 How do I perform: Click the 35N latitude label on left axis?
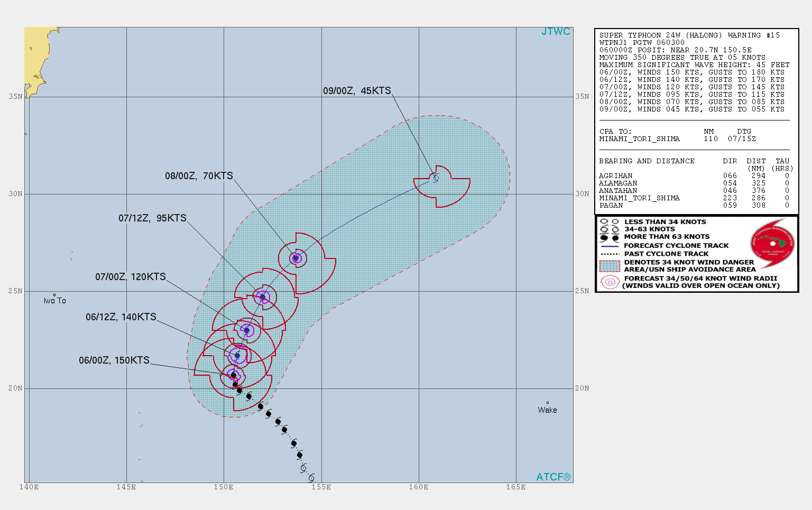(16, 97)
